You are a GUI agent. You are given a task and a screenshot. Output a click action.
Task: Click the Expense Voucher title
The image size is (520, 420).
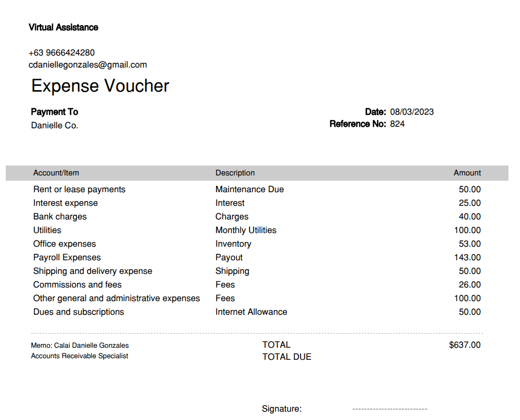100,86
